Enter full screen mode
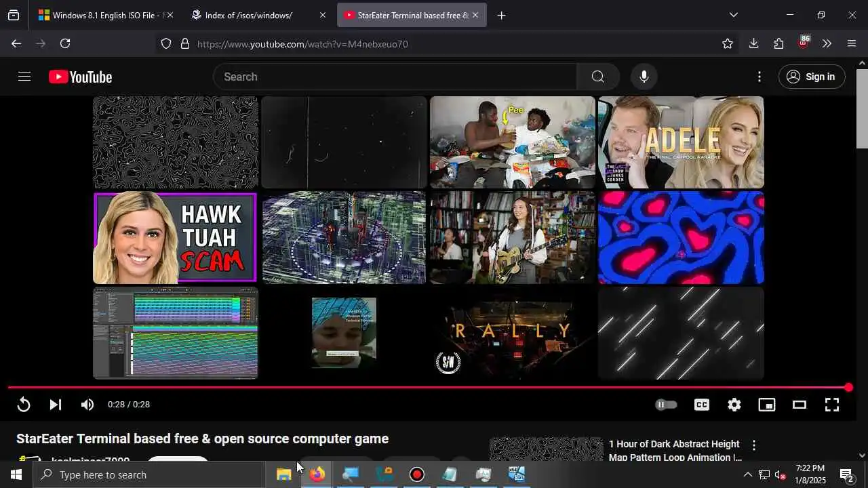Screen dimensions: 868x488 coord(832,405)
